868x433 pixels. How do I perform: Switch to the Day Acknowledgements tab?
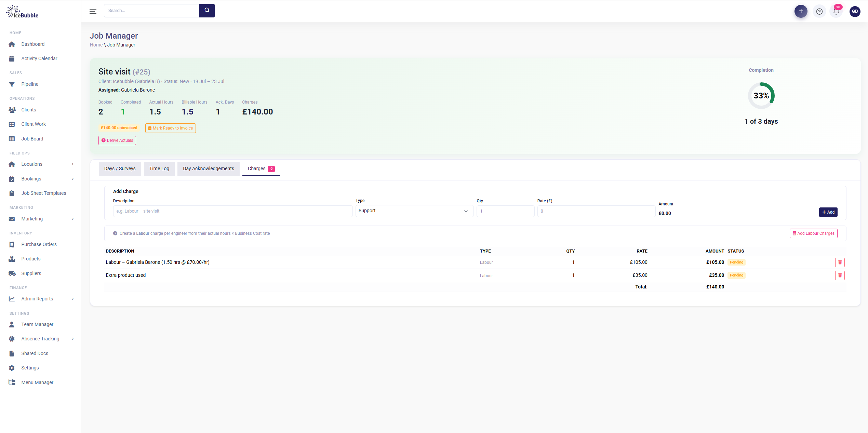[209, 169]
